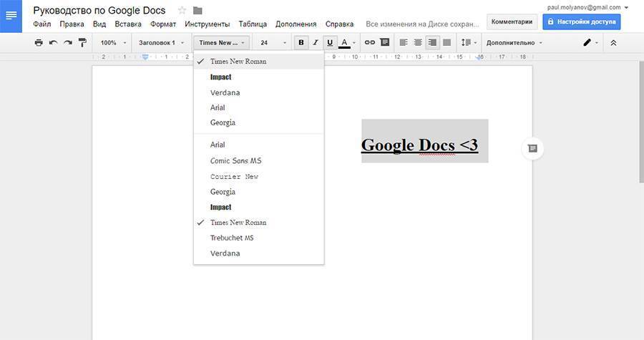Click the Комментарии button
The width and height of the screenshot is (644, 340).
pyautogui.click(x=512, y=21)
